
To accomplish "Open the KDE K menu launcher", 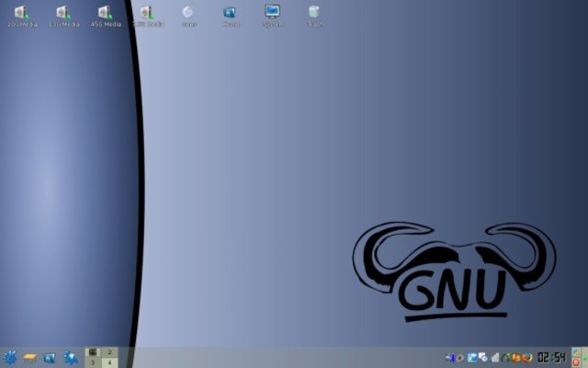I will coord(10,358).
